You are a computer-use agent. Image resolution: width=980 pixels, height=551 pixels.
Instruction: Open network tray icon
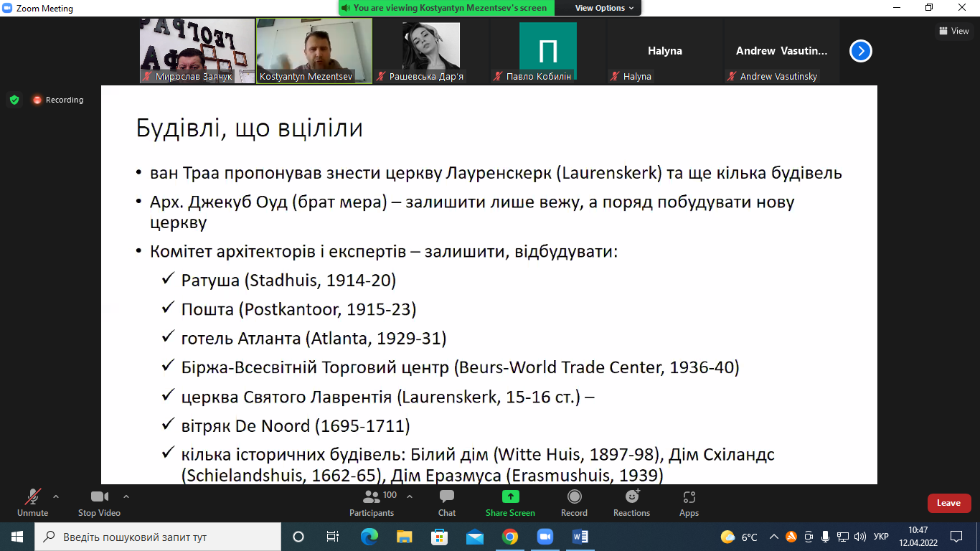(x=843, y=537)
